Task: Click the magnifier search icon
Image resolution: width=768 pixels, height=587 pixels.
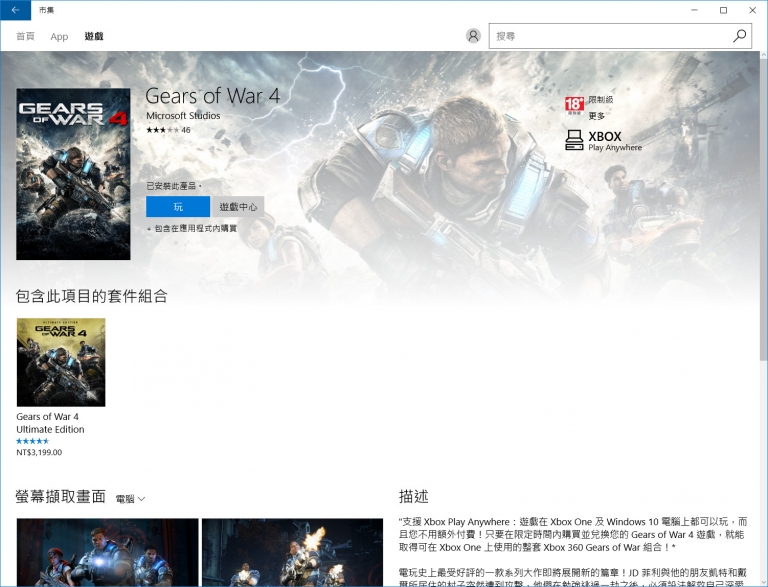Action: point(739,36)
